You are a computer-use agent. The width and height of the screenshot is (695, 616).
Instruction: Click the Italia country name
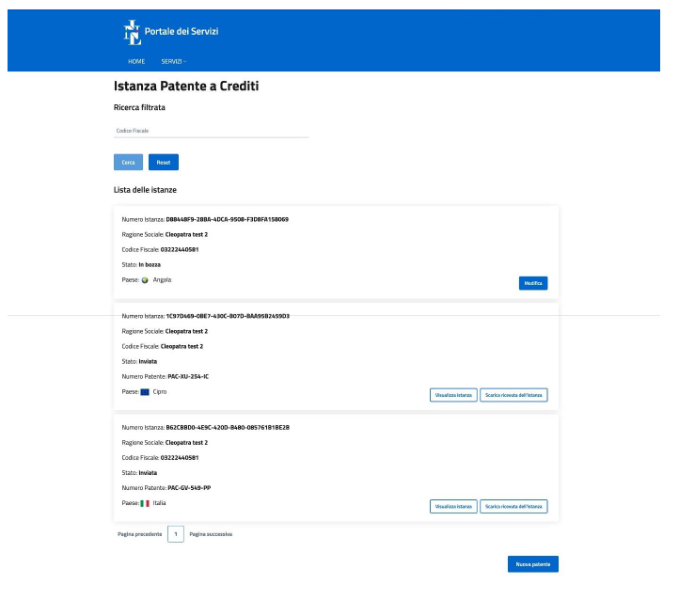[x=159, y=503]
